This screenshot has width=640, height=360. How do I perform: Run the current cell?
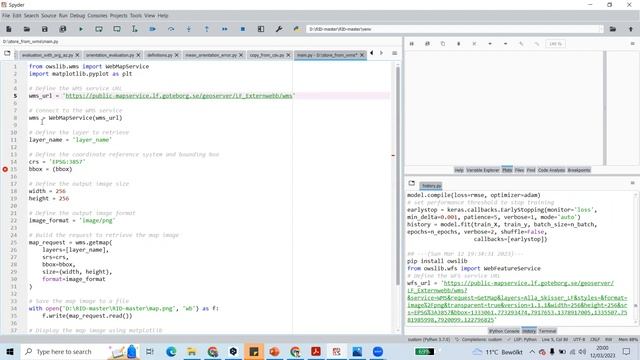(99, 29)
